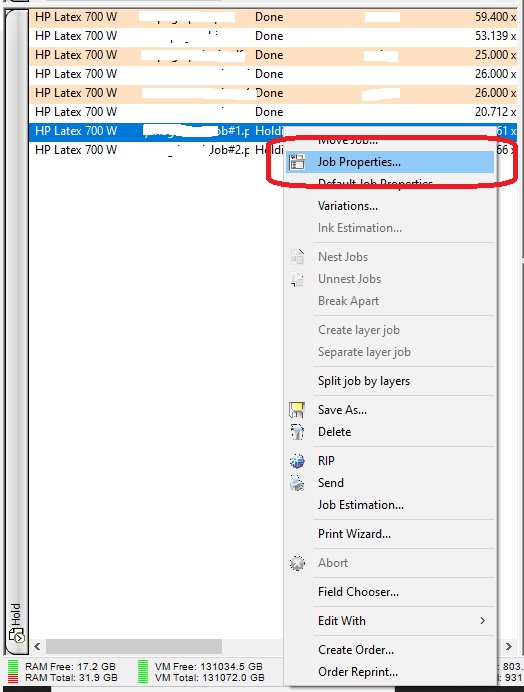
Task: Click the Delete trash icon
Action: [297, 432]
